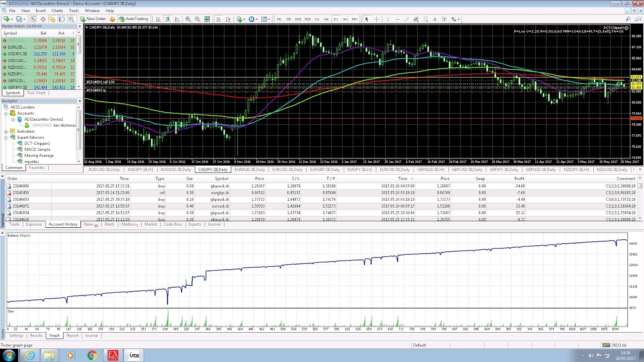Switch chart to line chart icon
Screen dimensions: 644x362
click(177, 19)
